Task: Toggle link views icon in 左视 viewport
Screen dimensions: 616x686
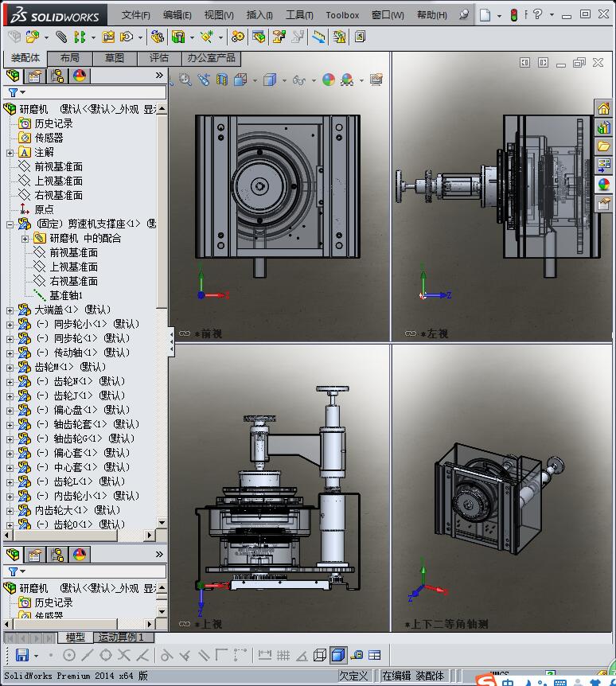Action: [x=411, y=333]
